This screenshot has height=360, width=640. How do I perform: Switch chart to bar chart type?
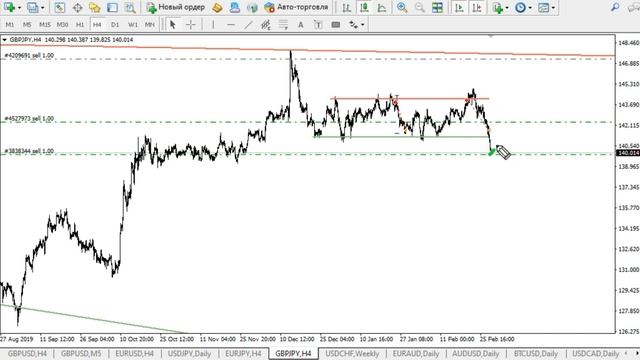347,7
